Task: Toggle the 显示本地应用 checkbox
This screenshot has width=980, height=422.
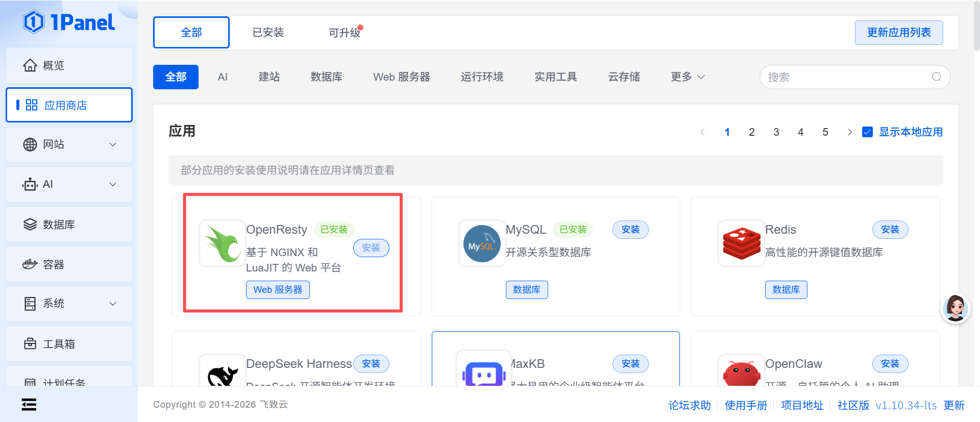Action: click(x=867, y=132)
